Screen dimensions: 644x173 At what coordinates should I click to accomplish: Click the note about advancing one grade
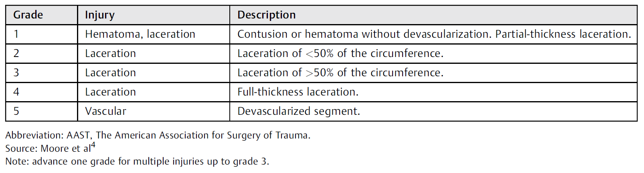tap(137, 161)
